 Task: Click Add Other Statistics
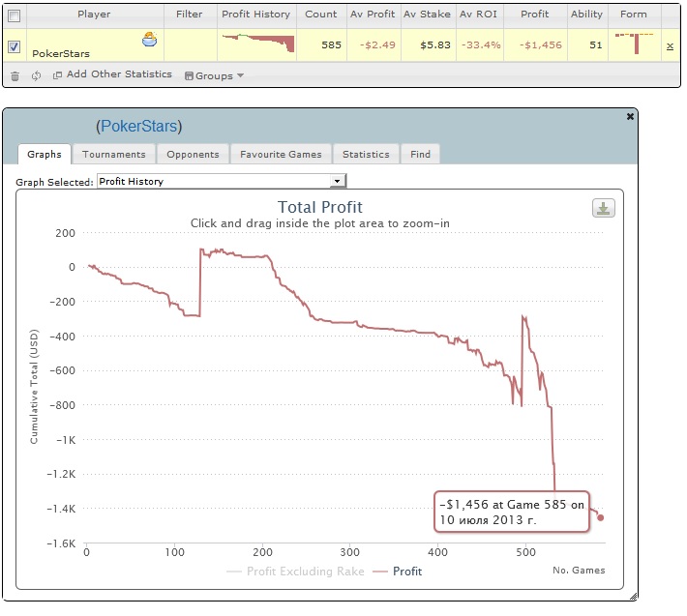pyautogui.click(x=111, y=74)
